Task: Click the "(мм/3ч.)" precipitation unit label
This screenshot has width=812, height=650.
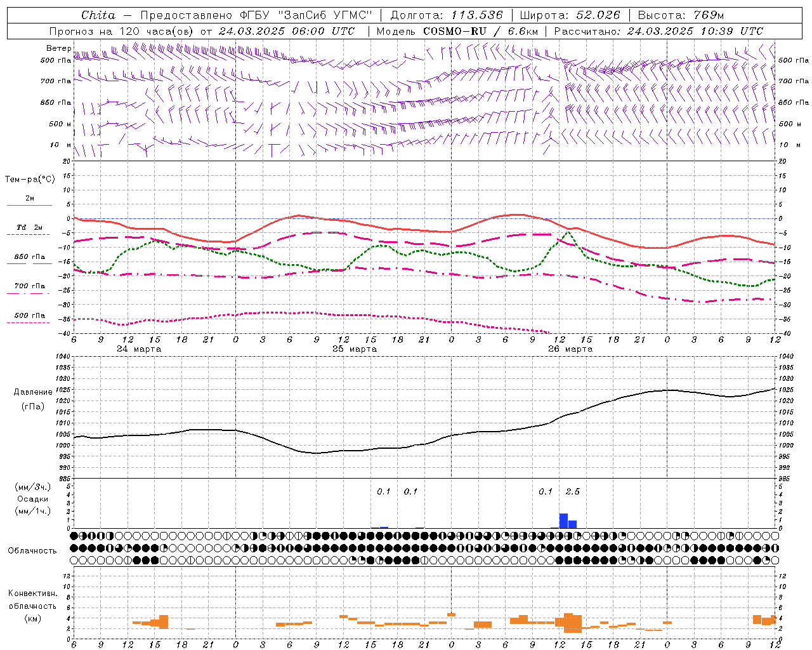Action: coord(33,487)
